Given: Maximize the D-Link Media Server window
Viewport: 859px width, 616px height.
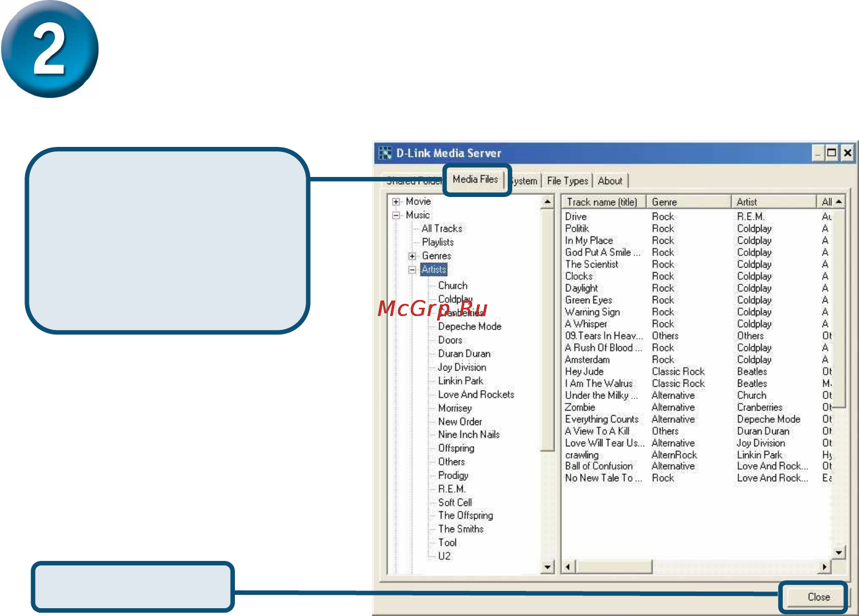Looking at the screenshot, I should [832, 152].
